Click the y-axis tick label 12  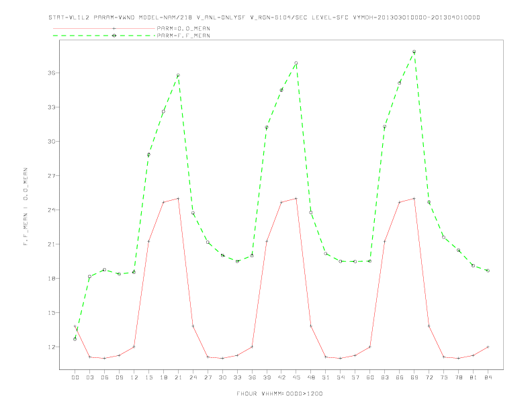click(x=52, y=347)
